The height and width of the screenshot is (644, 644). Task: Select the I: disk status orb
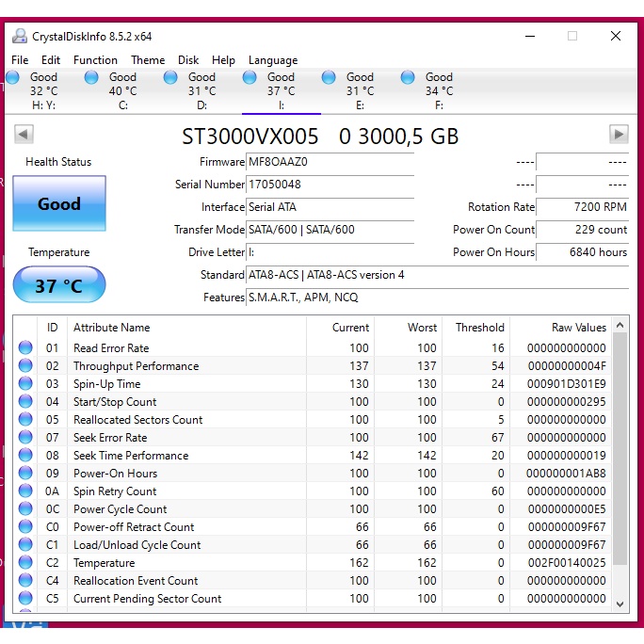[250, 77]
